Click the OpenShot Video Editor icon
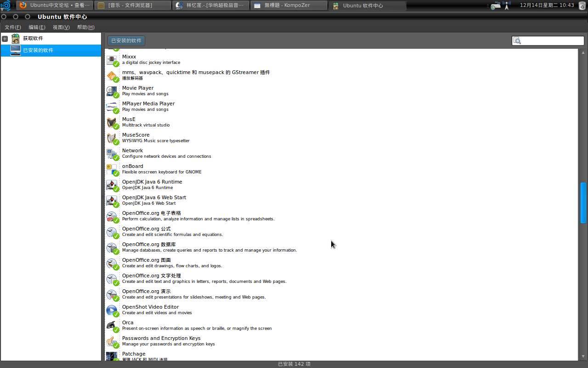Screen dimensions: 588x368 [x=112, y=310]
